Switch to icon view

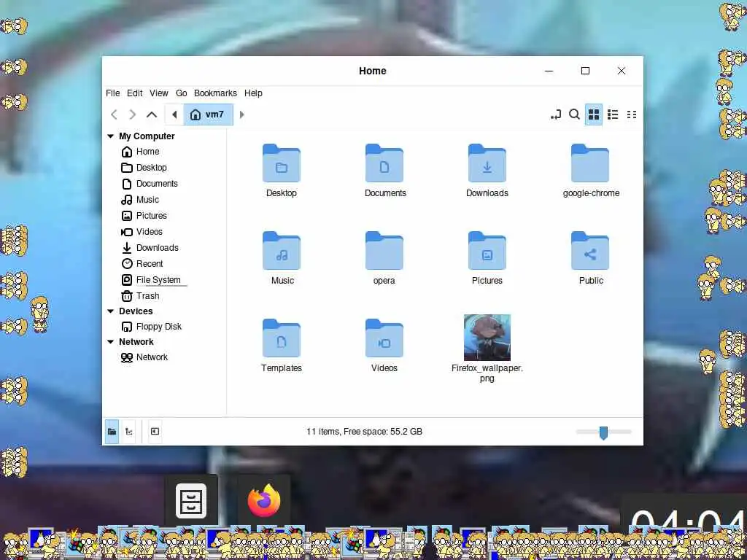pos(594,114)
